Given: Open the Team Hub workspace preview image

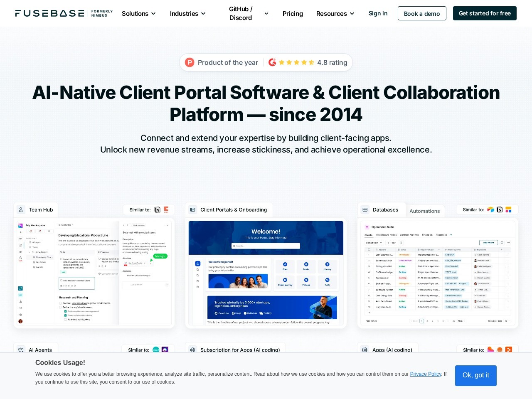Looking at the screenshot, I should click(x=94, y=273).
